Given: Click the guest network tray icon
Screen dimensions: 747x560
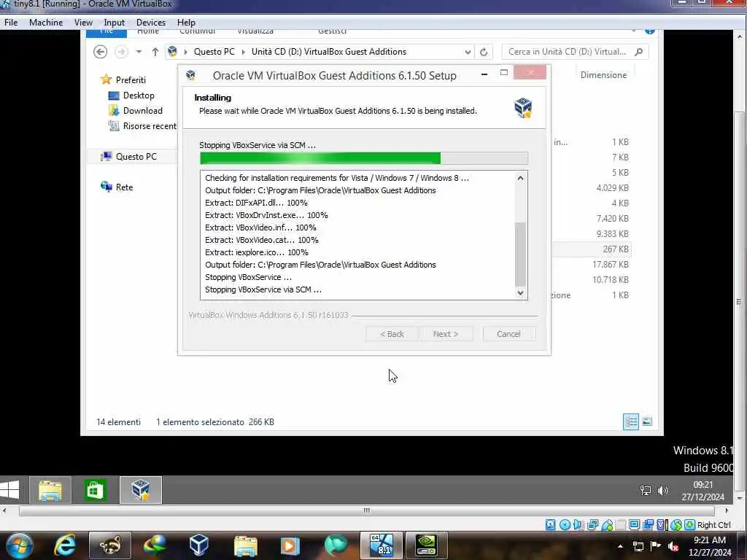Looking at the screenshot, I should pos(645,491).
